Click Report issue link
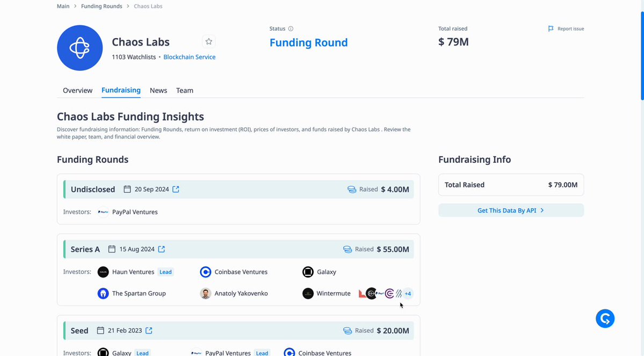The image size is (644, 356). [x=570, y=29]
